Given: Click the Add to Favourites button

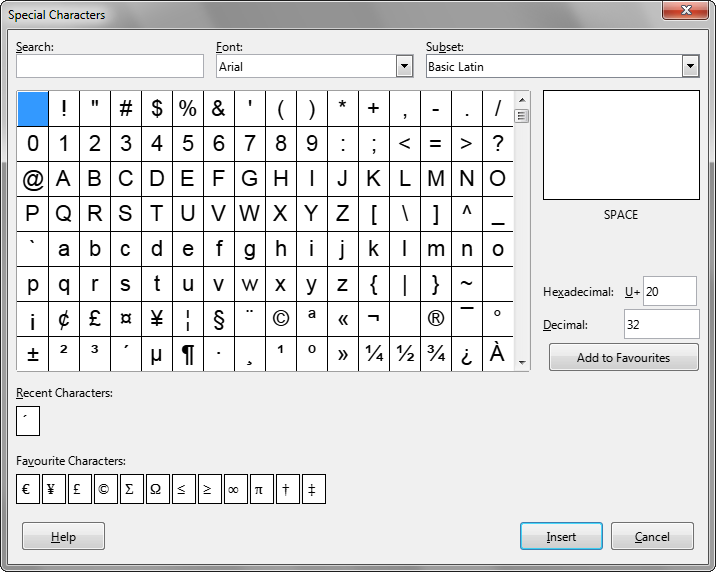Looking at the screenshot, I should [x=623, y=358].
